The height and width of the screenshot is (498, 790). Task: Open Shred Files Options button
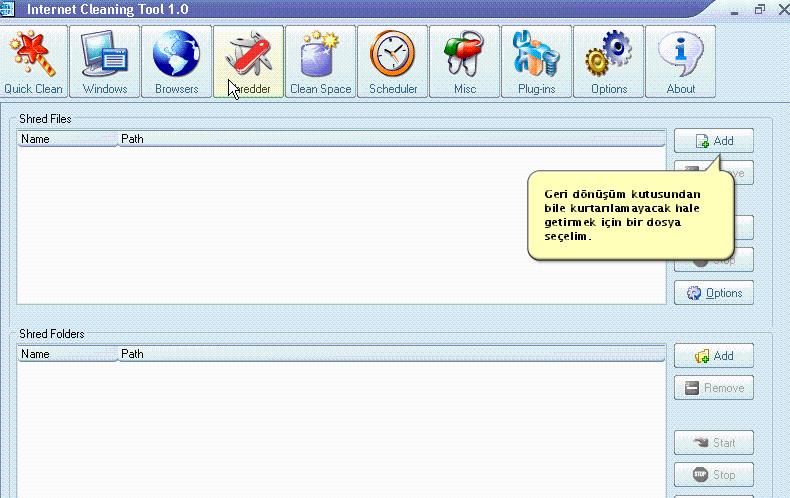pos(714,293)
